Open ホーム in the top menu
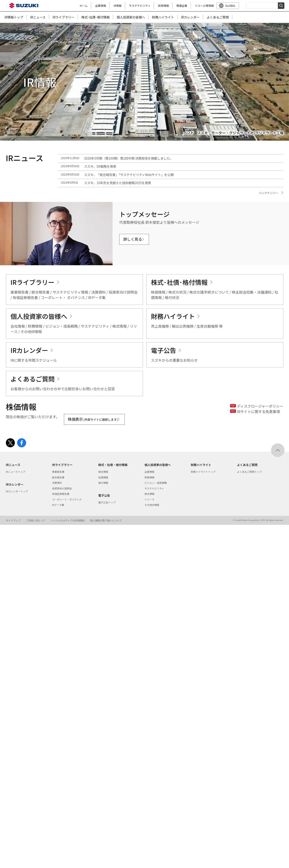 84,6
